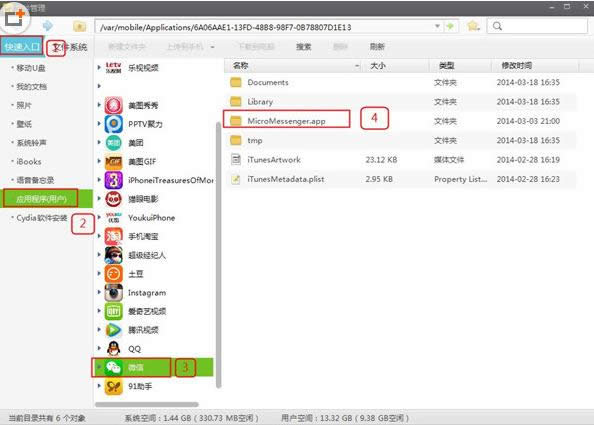The width and height of the screenshot is (594, 425).
Task: Click the 91助手 app icon
Action: 114,386
